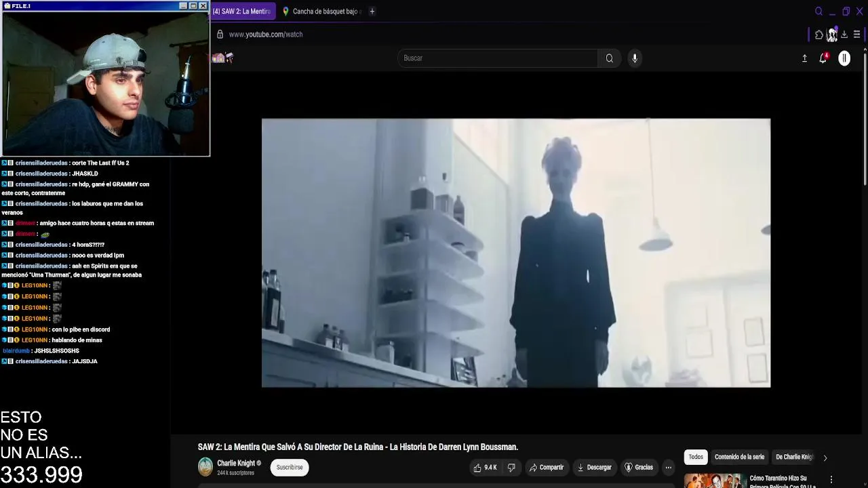Screen dimensions: 868x488
Task: Open the Tarantino video thumbnail
Action: point(715,481)
